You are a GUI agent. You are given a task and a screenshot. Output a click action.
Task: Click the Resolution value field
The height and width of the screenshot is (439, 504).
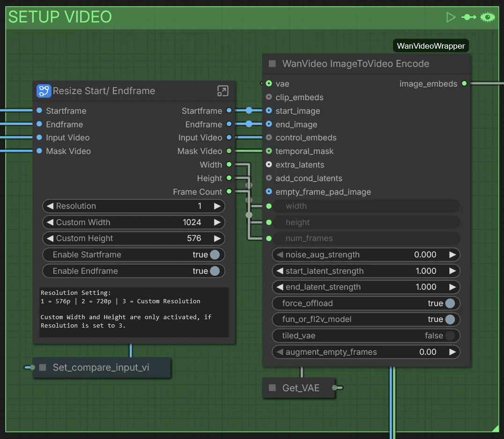click(x=133, y=206)
